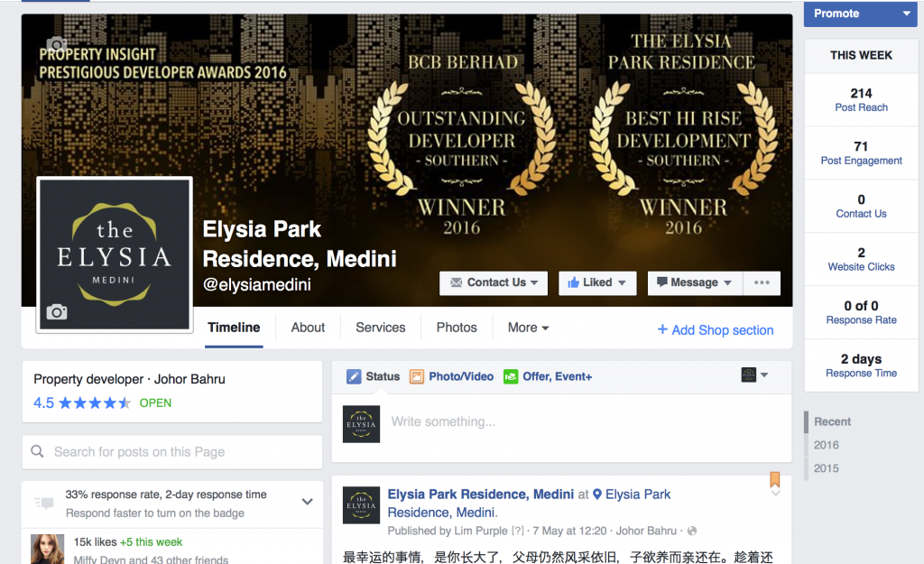Screen dimensions: 924x564
Task: Click the location pin icon before Elysia Park
Action: point(597,495)
